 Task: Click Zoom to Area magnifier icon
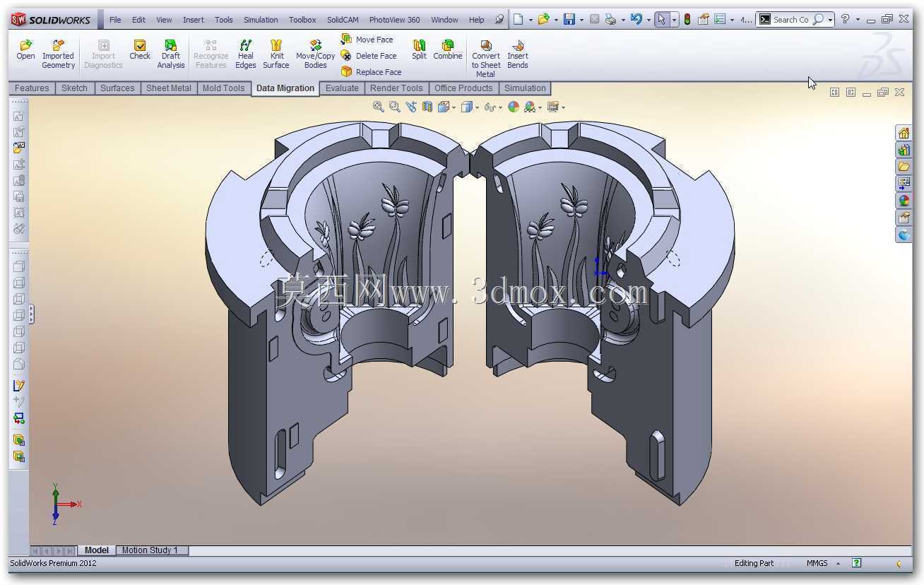coord(395,107)
